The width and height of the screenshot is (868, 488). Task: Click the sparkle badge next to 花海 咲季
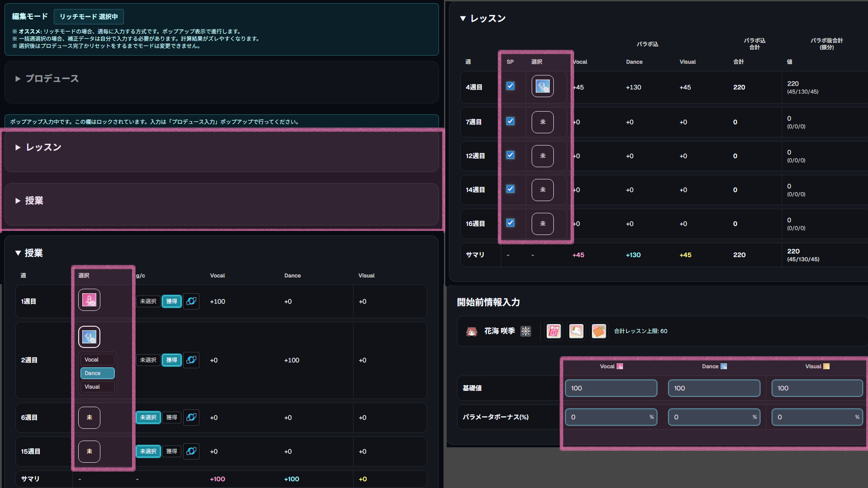tap(526, 331)
